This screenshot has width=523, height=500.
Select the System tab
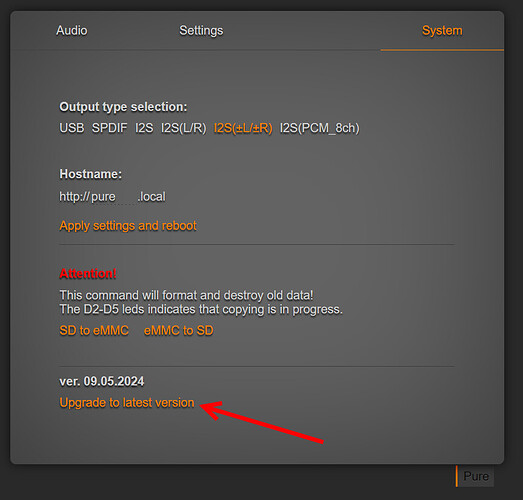tap(442, 30)
